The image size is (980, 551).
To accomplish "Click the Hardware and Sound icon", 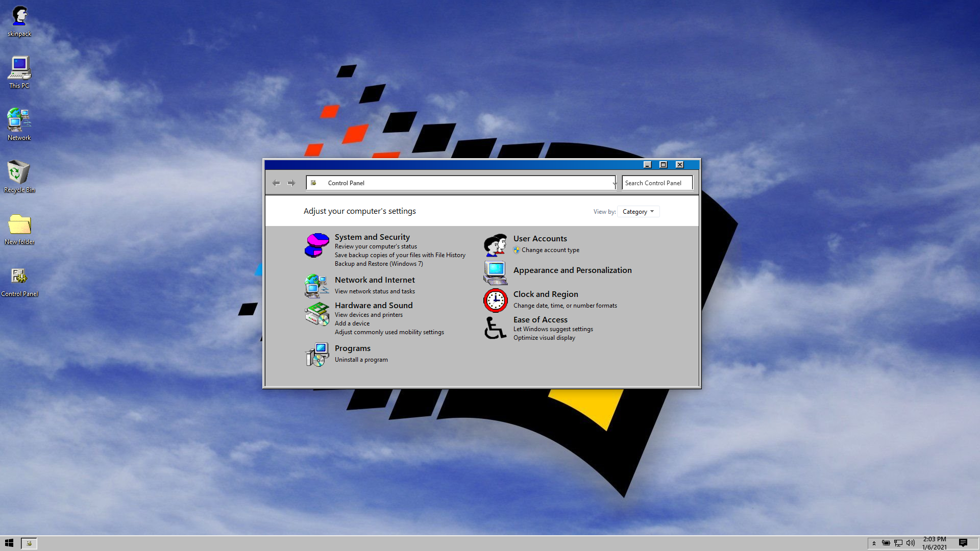I will 316,313.
